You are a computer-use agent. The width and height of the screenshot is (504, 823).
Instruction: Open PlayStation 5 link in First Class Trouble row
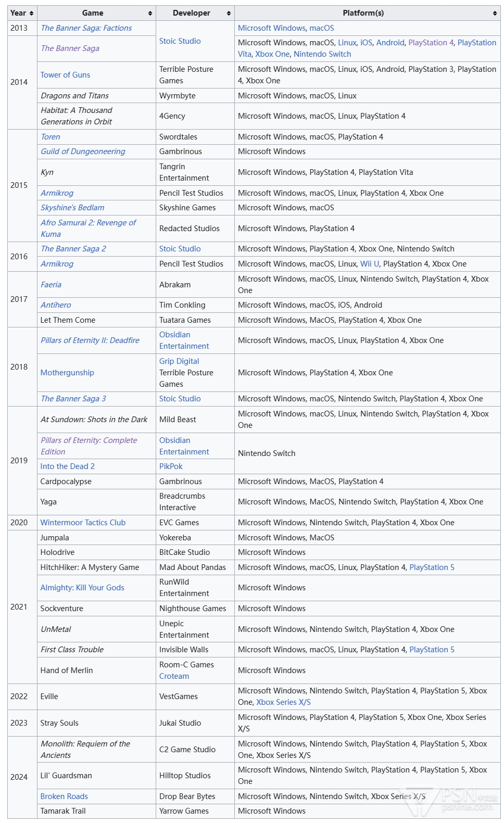[x=432, y=650]
